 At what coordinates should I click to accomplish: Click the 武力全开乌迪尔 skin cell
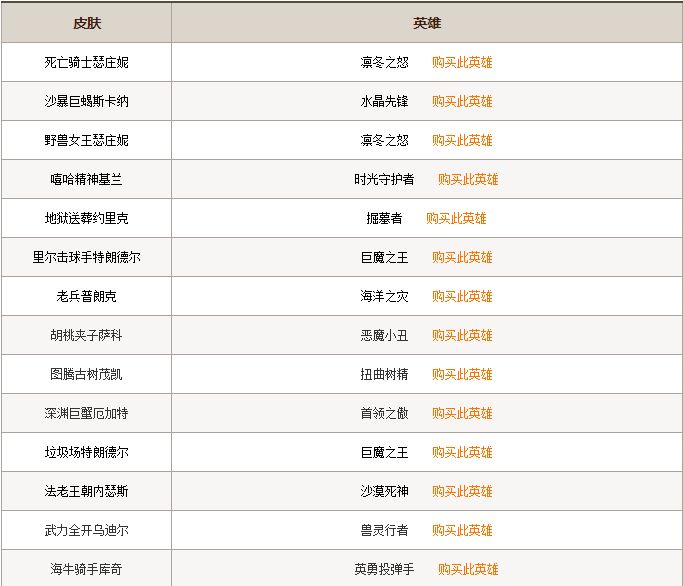pos(87,530)
